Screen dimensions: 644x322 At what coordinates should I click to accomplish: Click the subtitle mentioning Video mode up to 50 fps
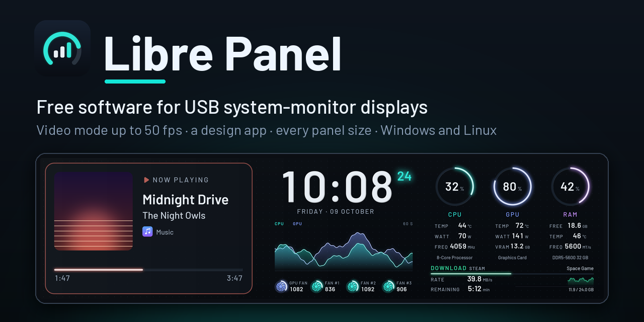[267, 131]
